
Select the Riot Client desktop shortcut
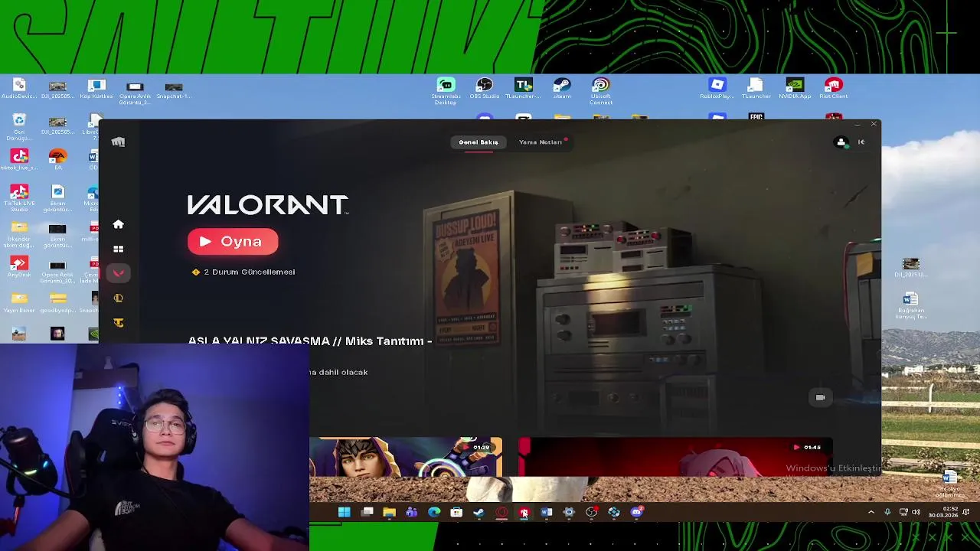834,88
